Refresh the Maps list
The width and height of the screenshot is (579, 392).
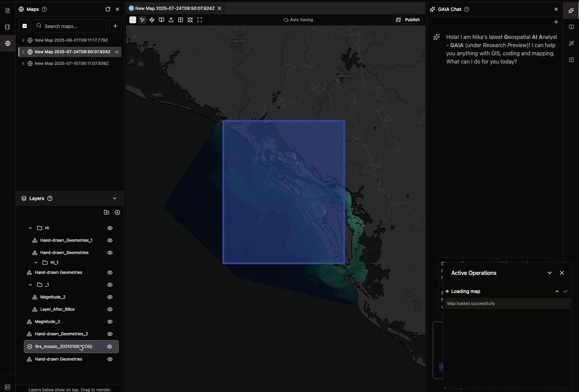coord(108,9)
